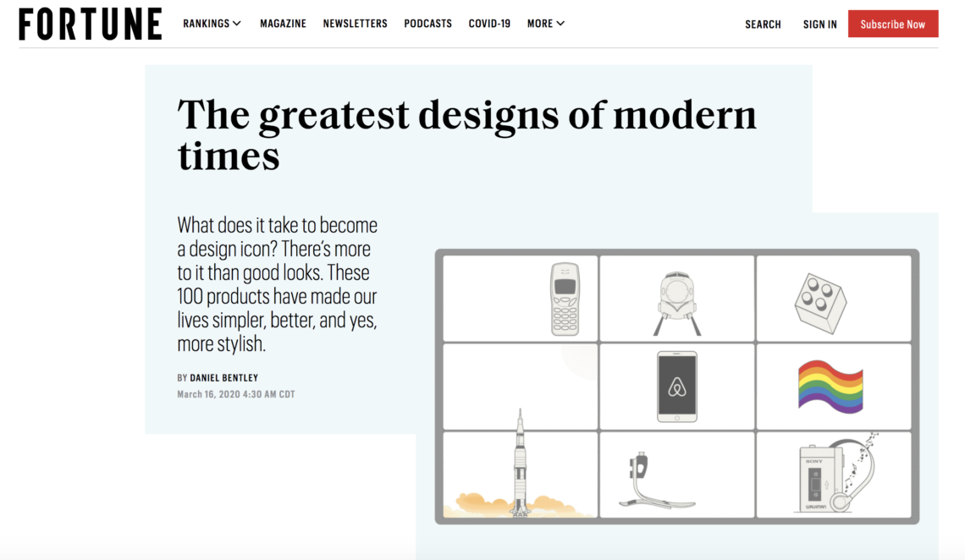Click the Sign In link
Viewport: 965px width, 560px height.
click(x=819, y=24)
